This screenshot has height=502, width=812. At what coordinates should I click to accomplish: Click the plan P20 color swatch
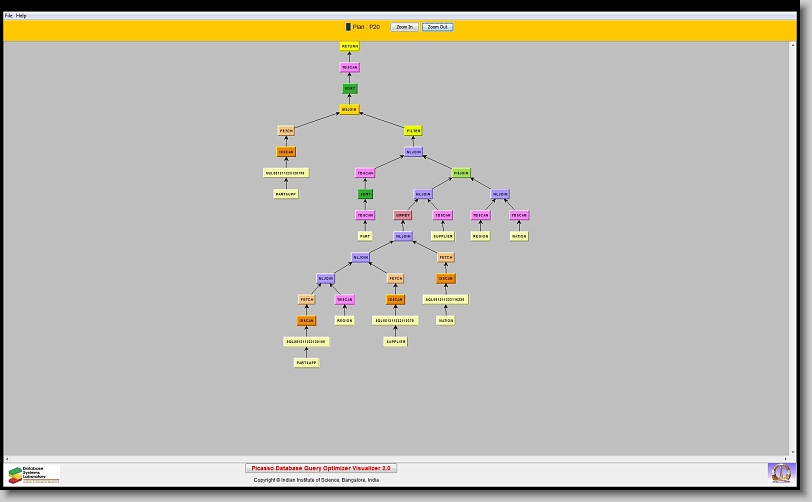point(348,27)
